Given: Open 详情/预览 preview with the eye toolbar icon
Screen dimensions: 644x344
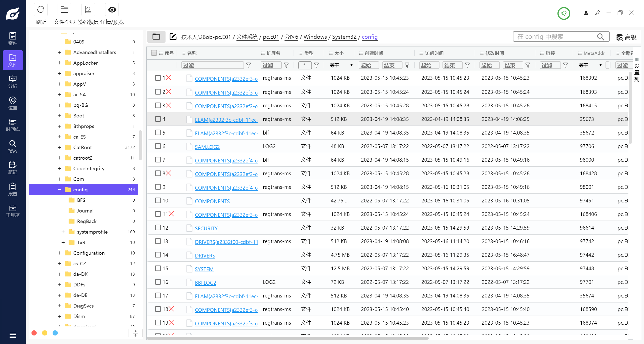Looking at the screenshot, I should pyautogui.click(x=112, y=10).
